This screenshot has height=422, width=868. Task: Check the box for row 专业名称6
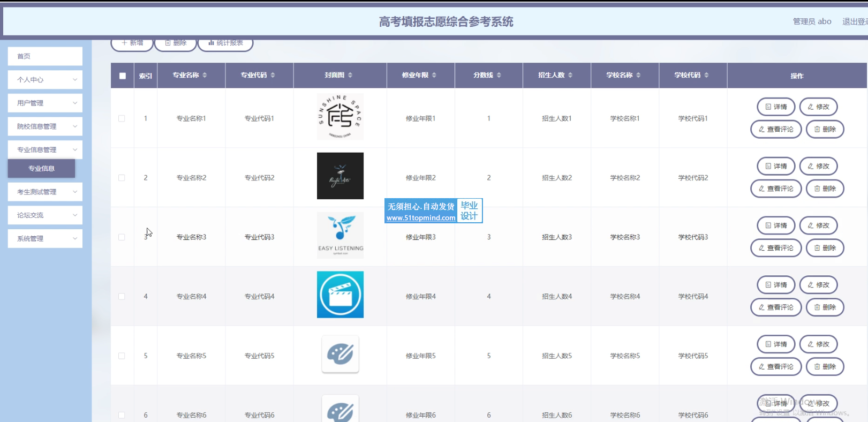pos(122,415)
